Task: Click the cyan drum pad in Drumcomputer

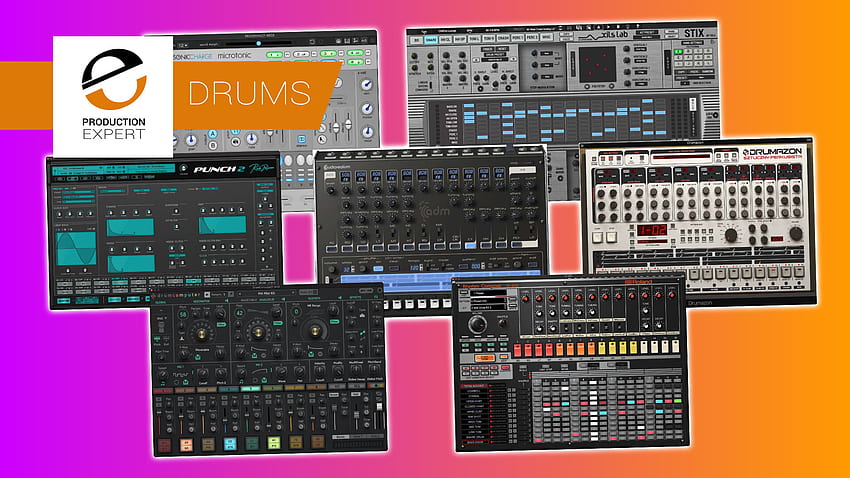Action: point(229,444)
